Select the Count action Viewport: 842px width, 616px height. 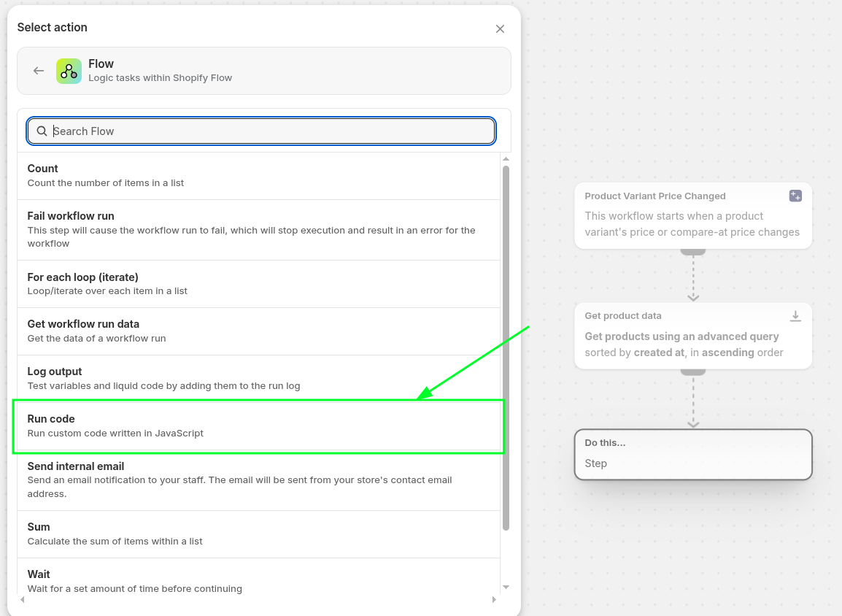tap(258, 175)
